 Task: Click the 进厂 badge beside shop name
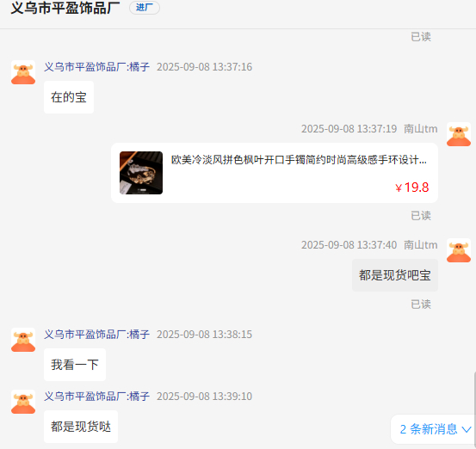tap(145, 8)
